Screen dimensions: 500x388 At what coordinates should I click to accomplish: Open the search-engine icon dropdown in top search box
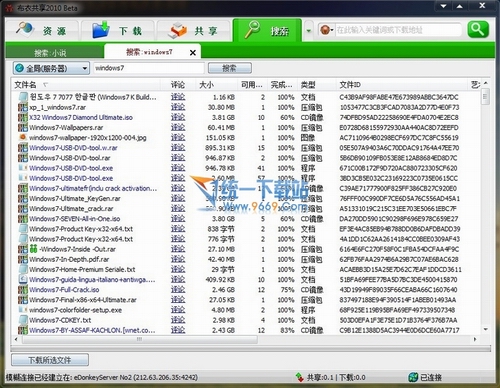pyautogui.click(x=327, y=30)
